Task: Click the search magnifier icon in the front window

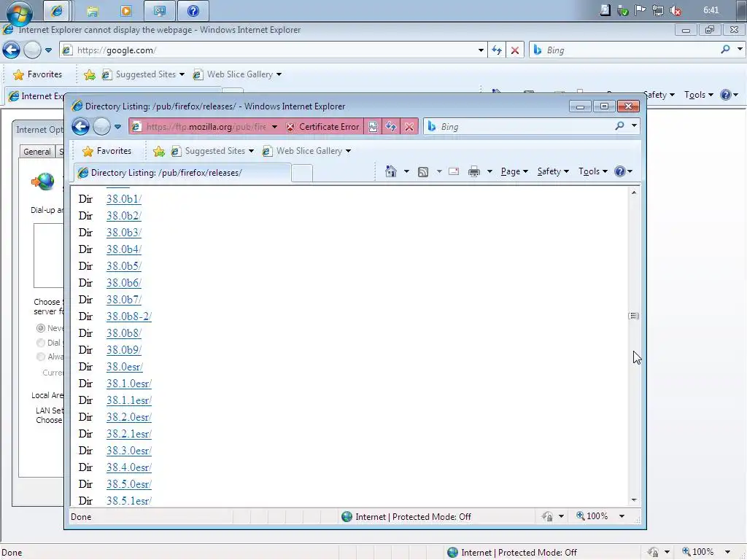Action: 619,126
